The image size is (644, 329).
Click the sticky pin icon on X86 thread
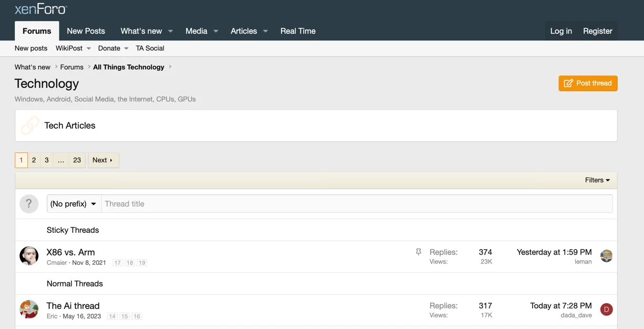point(419,252)
